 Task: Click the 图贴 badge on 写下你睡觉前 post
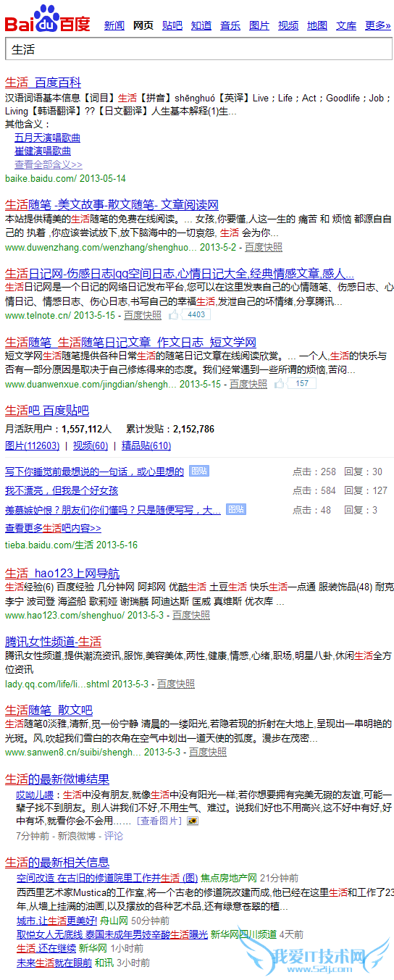pyautogui.click(x=199, y=472)
